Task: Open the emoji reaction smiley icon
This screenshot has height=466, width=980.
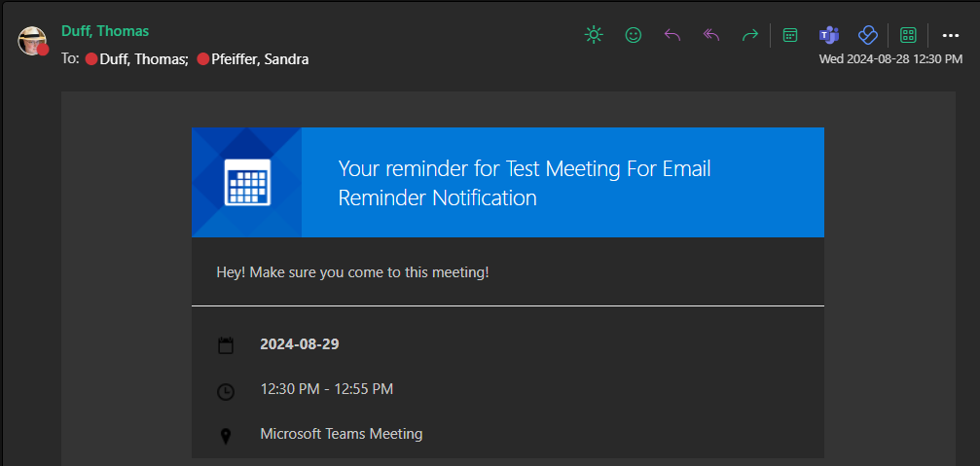Action: 634,35
